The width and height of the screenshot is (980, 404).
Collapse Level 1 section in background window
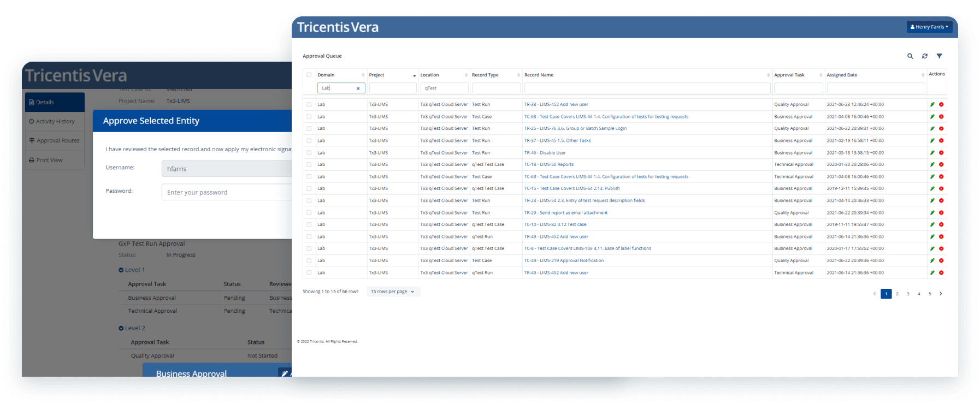click(x=132, y=270)
